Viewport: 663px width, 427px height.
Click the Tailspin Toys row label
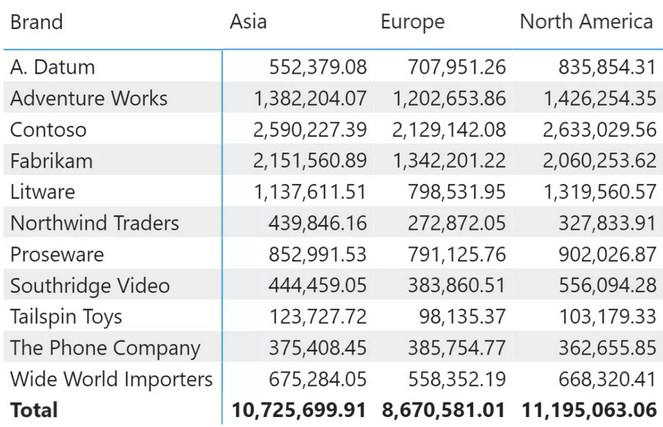(66, 317)
